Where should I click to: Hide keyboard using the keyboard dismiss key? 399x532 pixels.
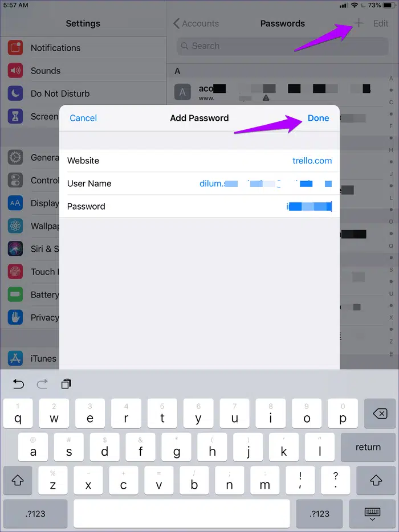tap(372, 513)
